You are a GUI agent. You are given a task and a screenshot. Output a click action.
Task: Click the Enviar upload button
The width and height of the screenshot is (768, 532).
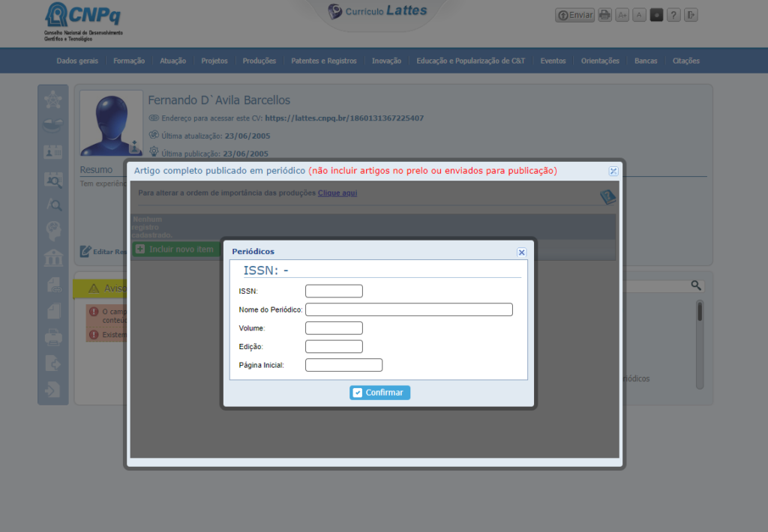[574, 15]
